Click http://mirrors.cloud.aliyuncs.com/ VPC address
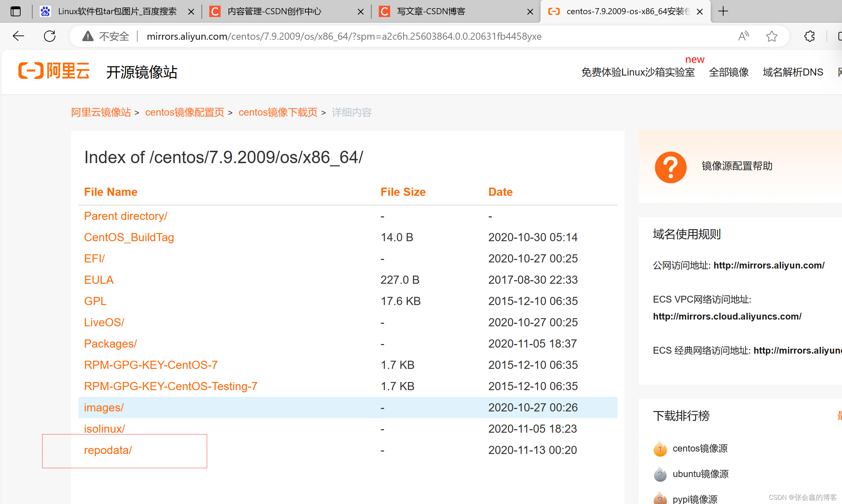The width and height of the screenshot is (842, 504). coord(727,316)
